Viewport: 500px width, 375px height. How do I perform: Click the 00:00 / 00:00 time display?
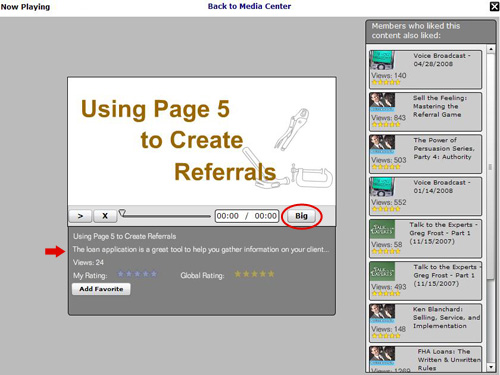tap(247, 216)
